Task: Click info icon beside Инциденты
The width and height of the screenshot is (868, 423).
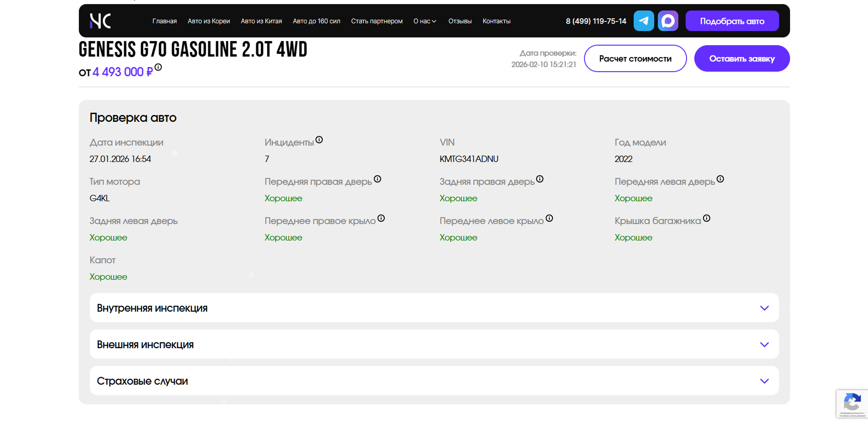Action: click(x=319, y=140)
